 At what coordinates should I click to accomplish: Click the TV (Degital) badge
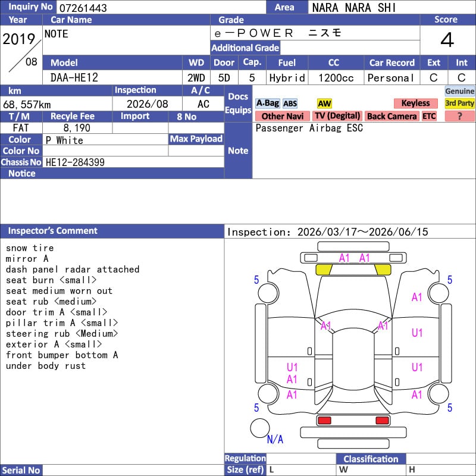(337, 117)
